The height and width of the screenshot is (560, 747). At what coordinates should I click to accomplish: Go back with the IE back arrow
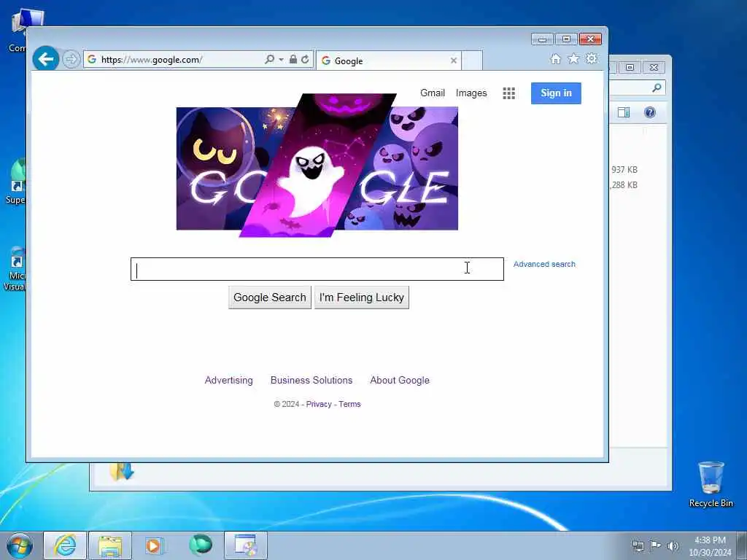(x=46, y=59)
